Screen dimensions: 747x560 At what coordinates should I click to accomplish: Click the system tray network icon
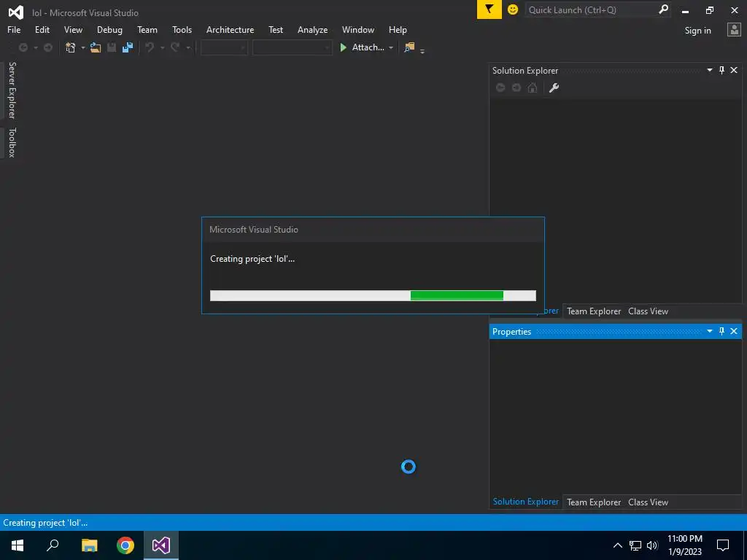[x=635, y=545]
